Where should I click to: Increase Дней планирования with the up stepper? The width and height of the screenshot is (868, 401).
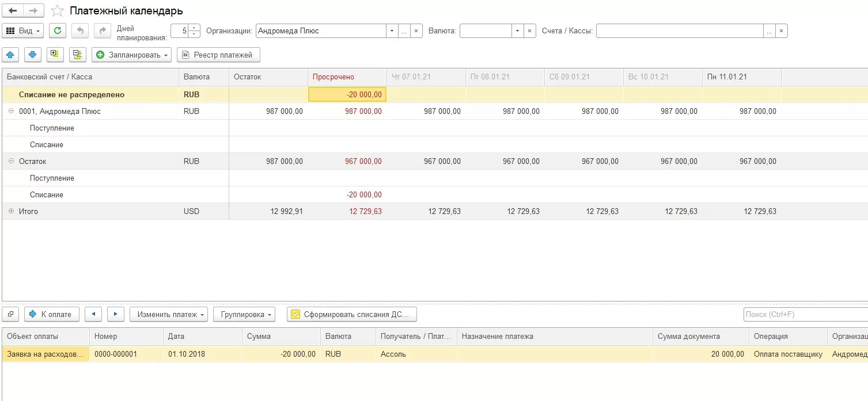pos(195,28)
